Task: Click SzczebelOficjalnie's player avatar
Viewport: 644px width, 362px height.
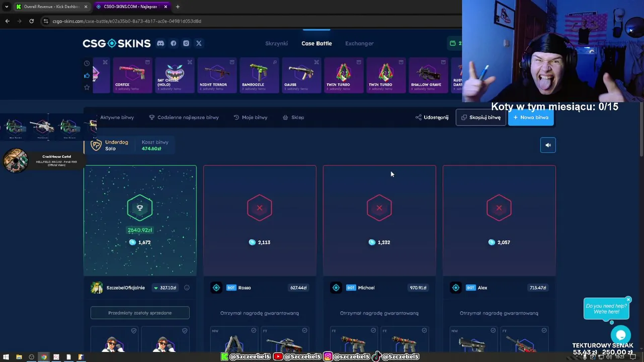Action: point(97,288)
